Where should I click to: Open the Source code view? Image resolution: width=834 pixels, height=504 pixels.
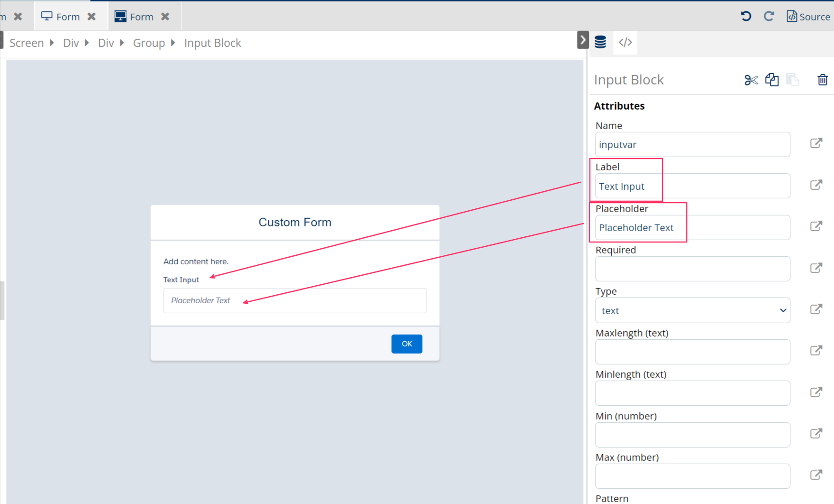point(808,17)
